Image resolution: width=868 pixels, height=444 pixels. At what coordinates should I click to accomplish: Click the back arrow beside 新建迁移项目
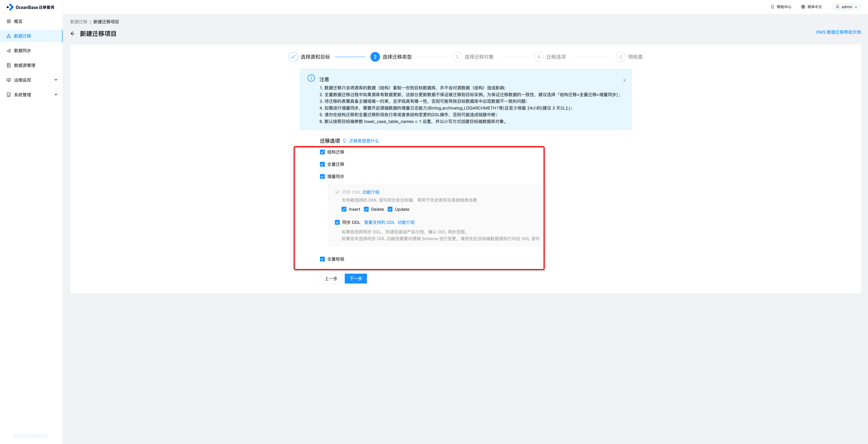72,34
